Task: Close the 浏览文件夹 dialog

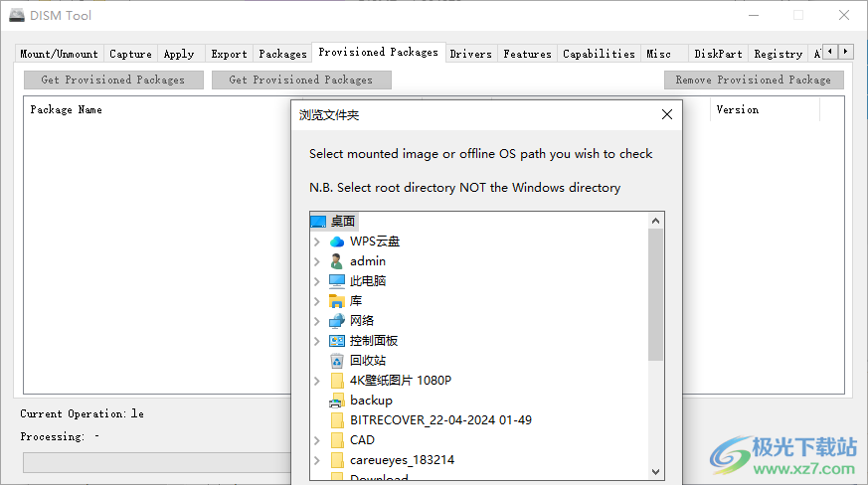Action: 667,114
